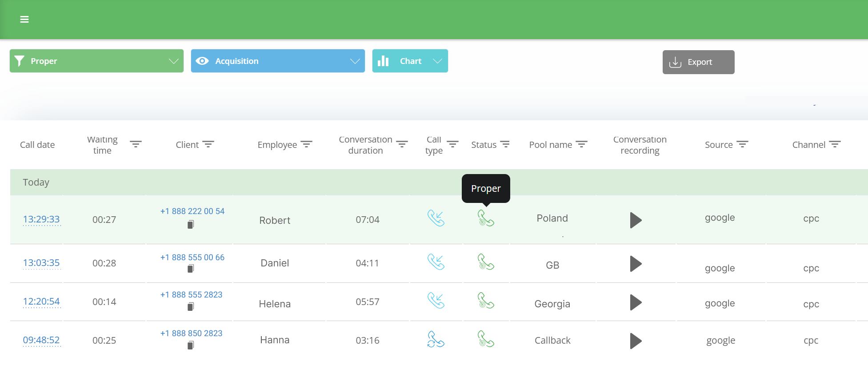Open the hamburger menu
The width and height of the screenshot is (868, 365).
coord(24,19)
